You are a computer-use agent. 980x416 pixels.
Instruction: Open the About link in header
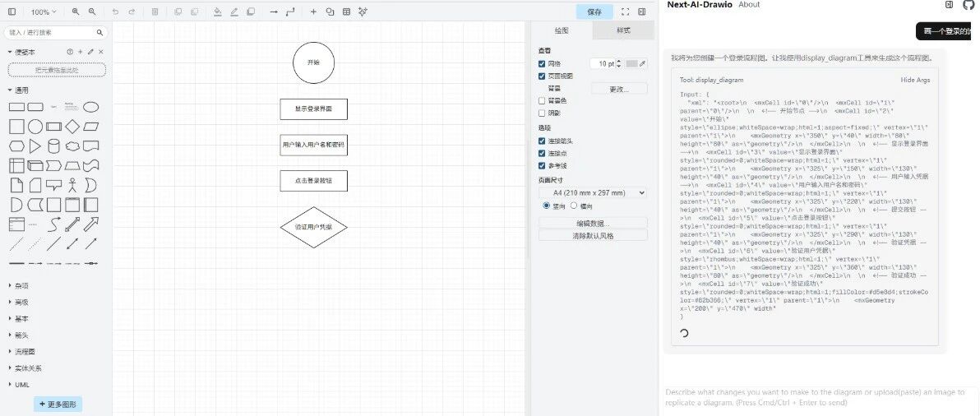click(x=749, y=4)
